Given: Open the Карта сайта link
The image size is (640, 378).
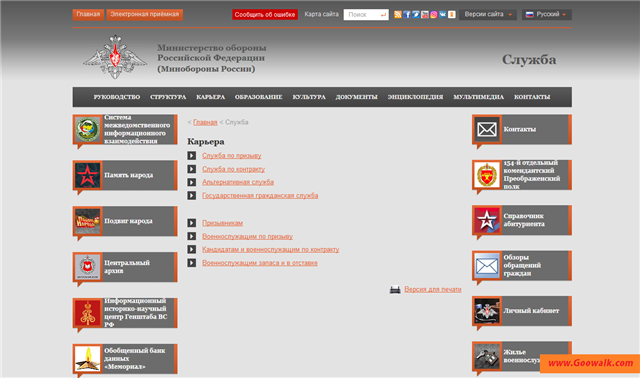Looking at the screenshot, I should [321, 14].
